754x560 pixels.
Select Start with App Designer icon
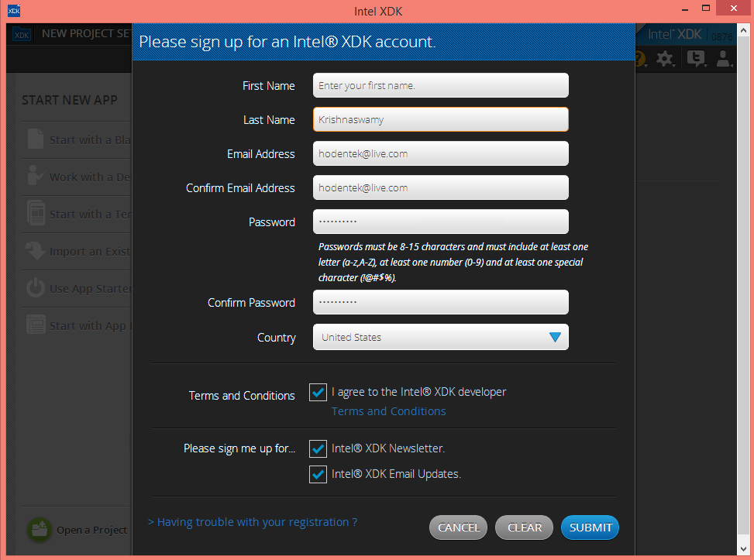click(x=36, y=325)
